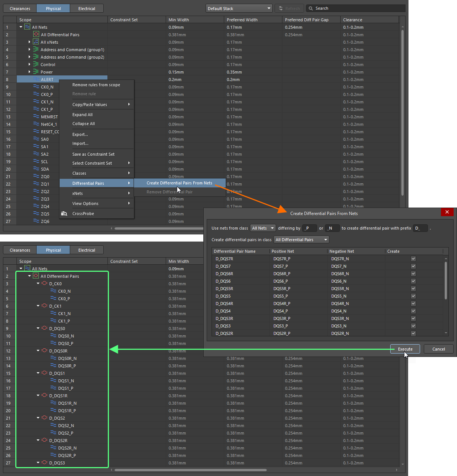
Task: Click the All Differential Pairs icon in top table
Action: [x=36, y=34]
